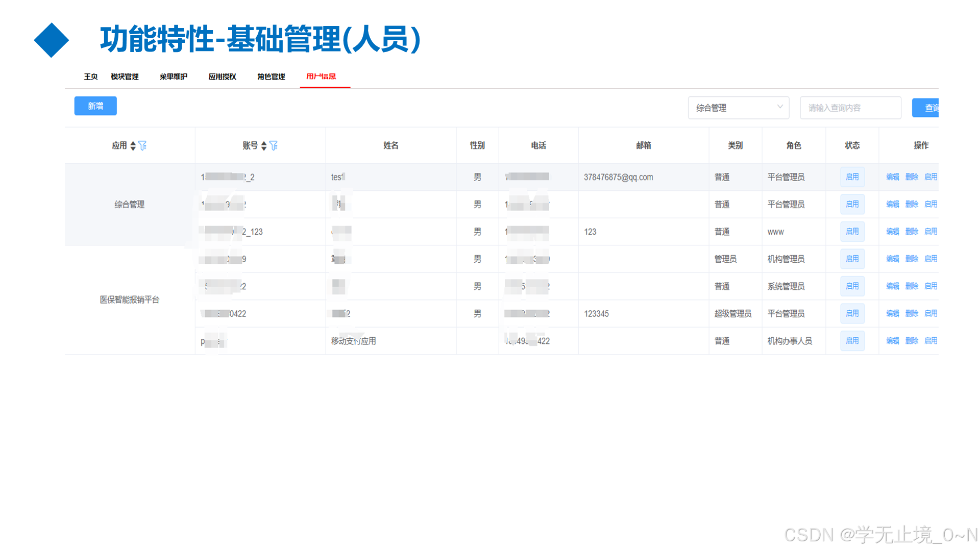Toggle 启用 status for the 机构办事人员 row

coord(852,340)
